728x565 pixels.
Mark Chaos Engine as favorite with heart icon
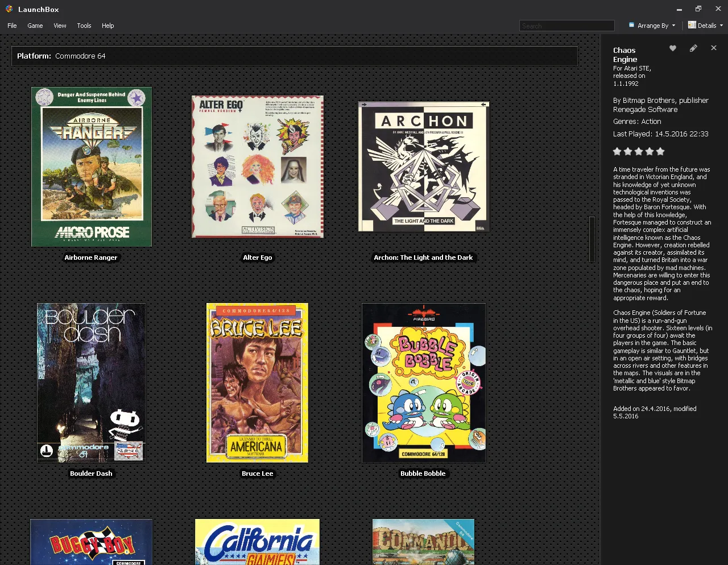click(x=673, y=48)
